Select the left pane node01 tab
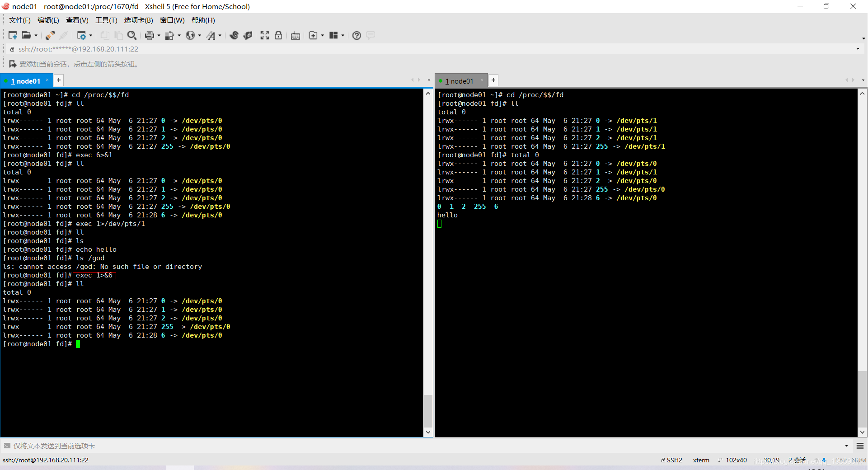The height and width of the screenshot is (470, 868). (x=26, y=81)
